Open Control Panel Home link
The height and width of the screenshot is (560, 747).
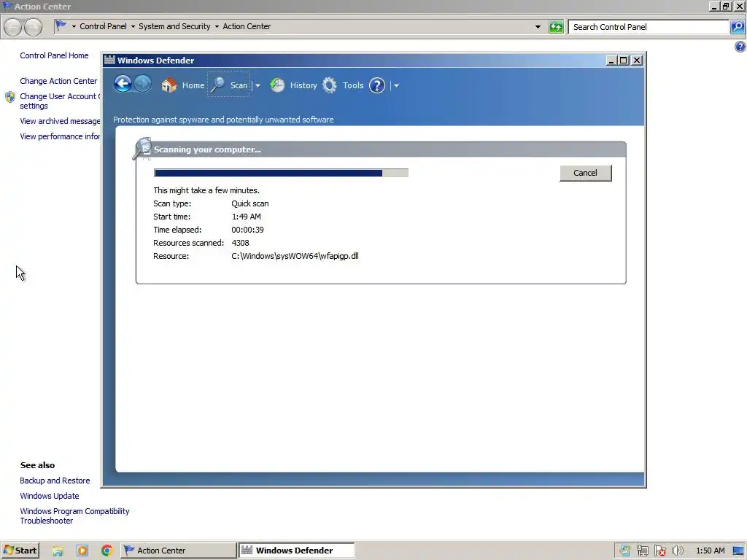tap(54, 55)
